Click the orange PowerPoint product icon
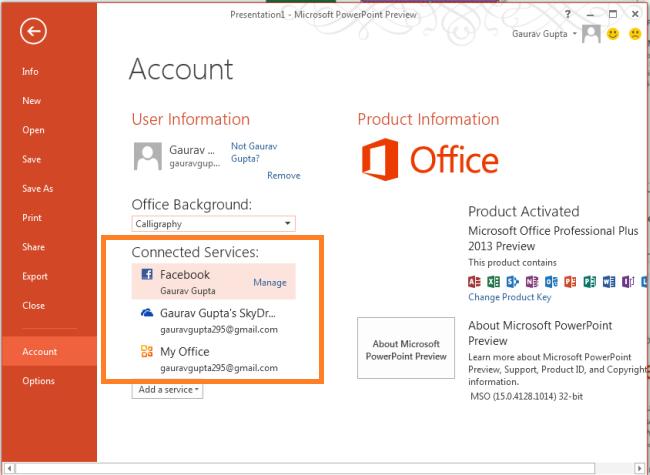Viewport: 650px width, 475px height. tap(570, 282)
